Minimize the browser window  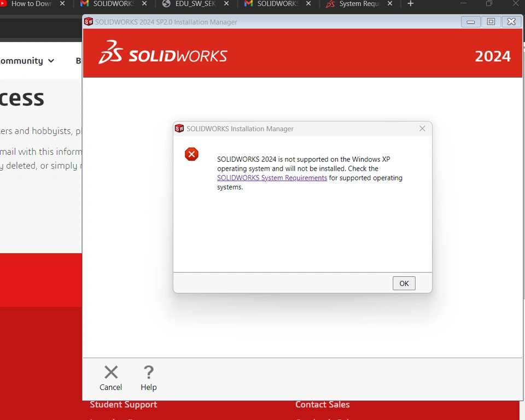pyautogui.click(x=463, y=3)
